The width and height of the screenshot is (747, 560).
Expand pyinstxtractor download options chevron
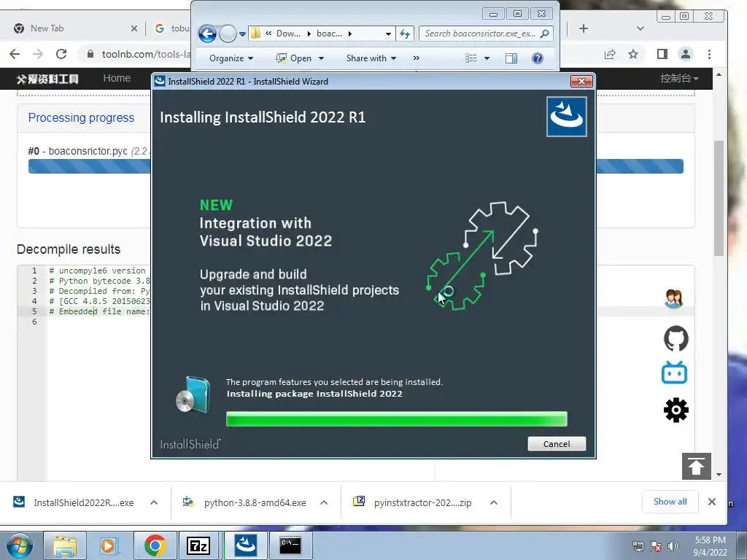click(494, 502)
